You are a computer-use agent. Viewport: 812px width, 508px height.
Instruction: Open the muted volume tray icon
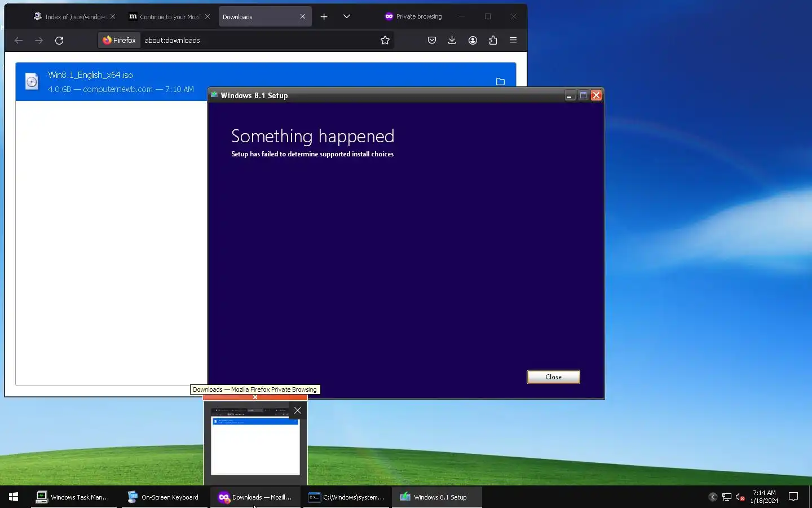coord(740,497)
